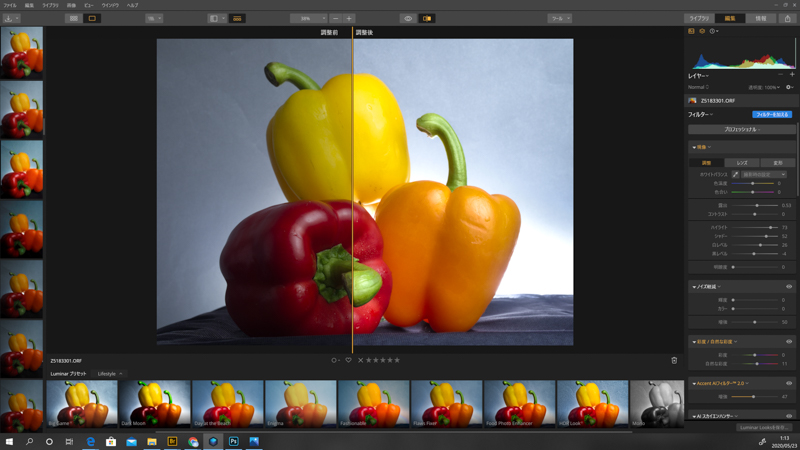Open the ビュー menu
This screenshot has height=450, width=800.
click(89, 5)
